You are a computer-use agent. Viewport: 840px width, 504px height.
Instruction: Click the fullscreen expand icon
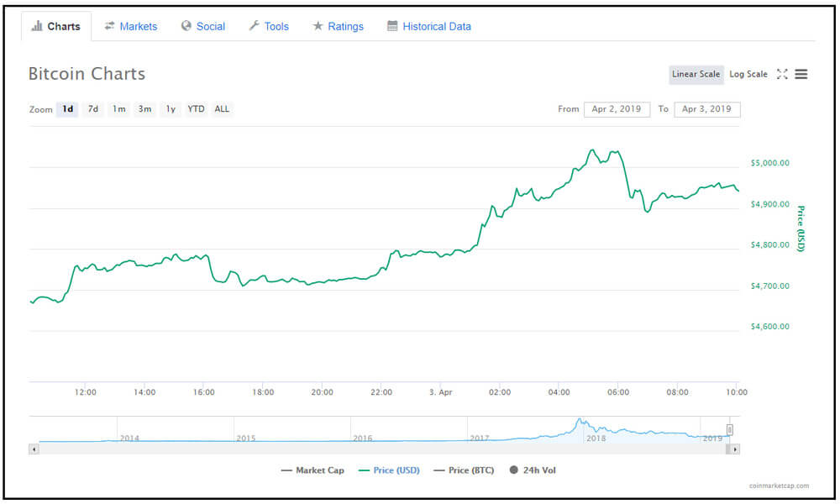tap(782, 74)
